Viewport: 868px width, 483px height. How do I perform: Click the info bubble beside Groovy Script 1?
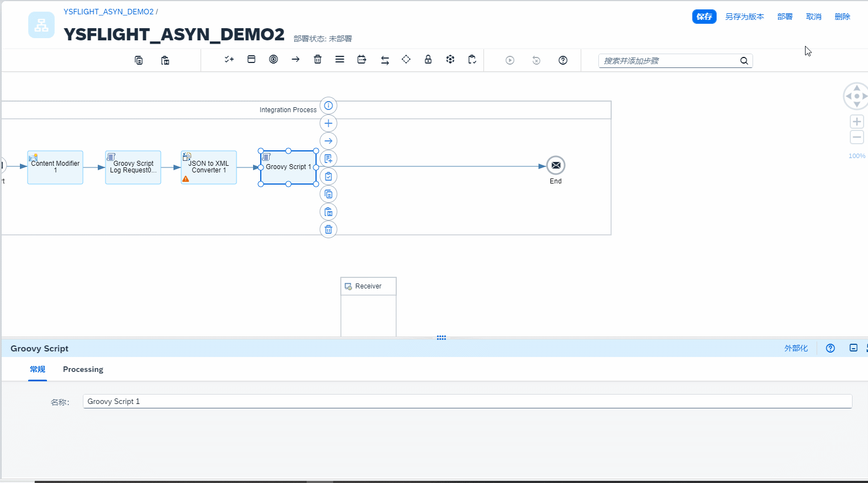coord(328,106)
